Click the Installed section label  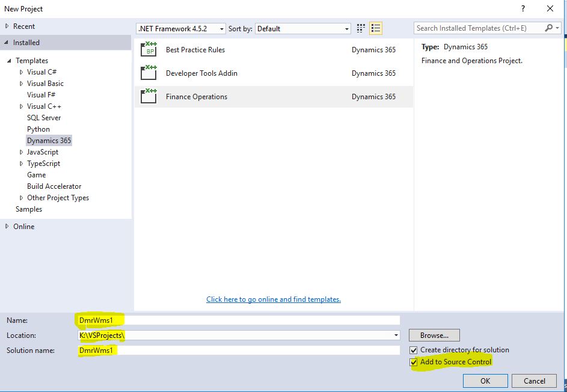(x=26, y=42)
